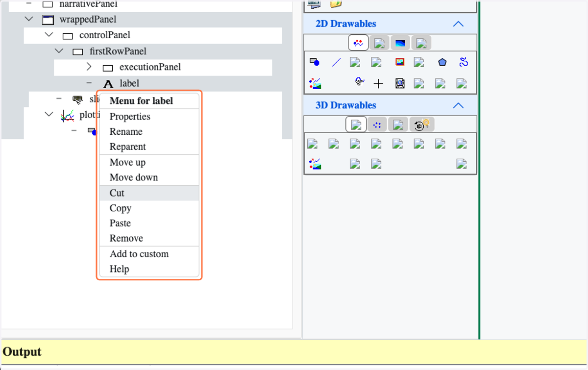Image resolution: width=588 pixels, height=370 pixels.
Task: Click the executionPanel rectangle icon
Action: 108,68
